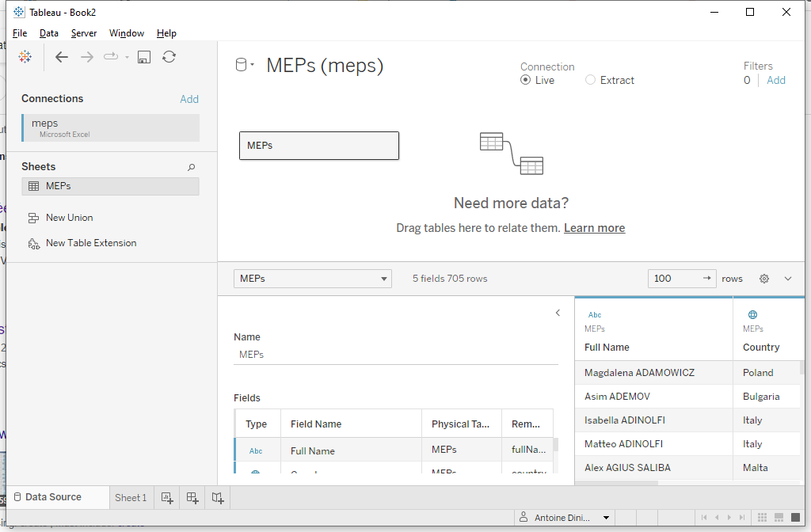Click the New Union icon
This screenshot has width=811, height=532.
pyautogui.click(x=33, y=218)
